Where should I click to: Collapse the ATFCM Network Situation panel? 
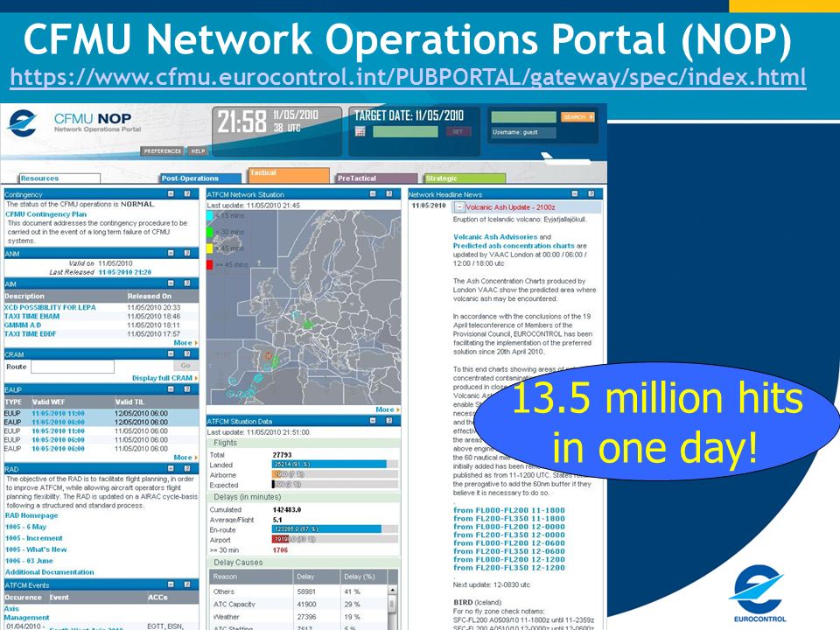click(373, 194)
